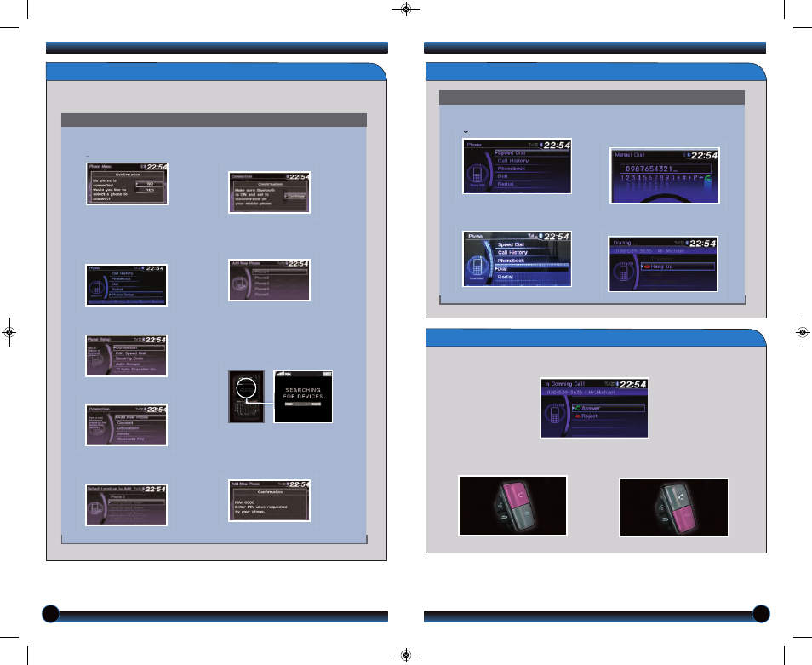The height and width of the screenshot is (665, 812).
Task: Click the searching progress bar on phone screen
Action: point(303,405)
